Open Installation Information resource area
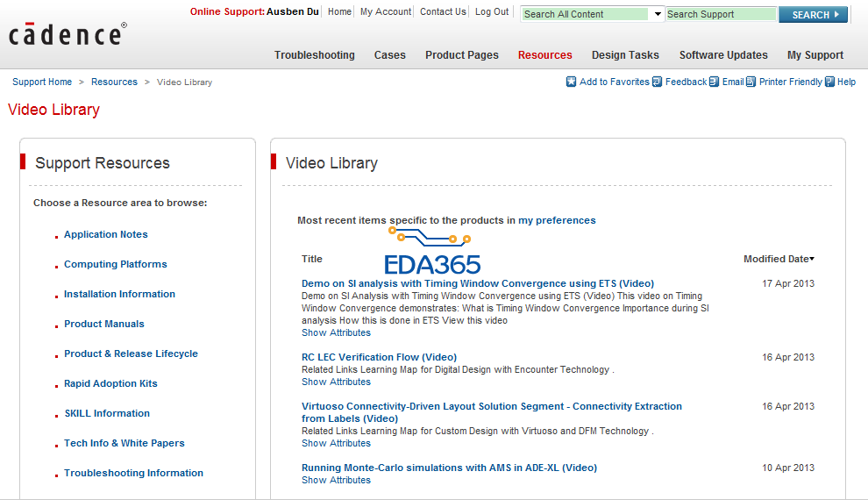 click(119, 294)
